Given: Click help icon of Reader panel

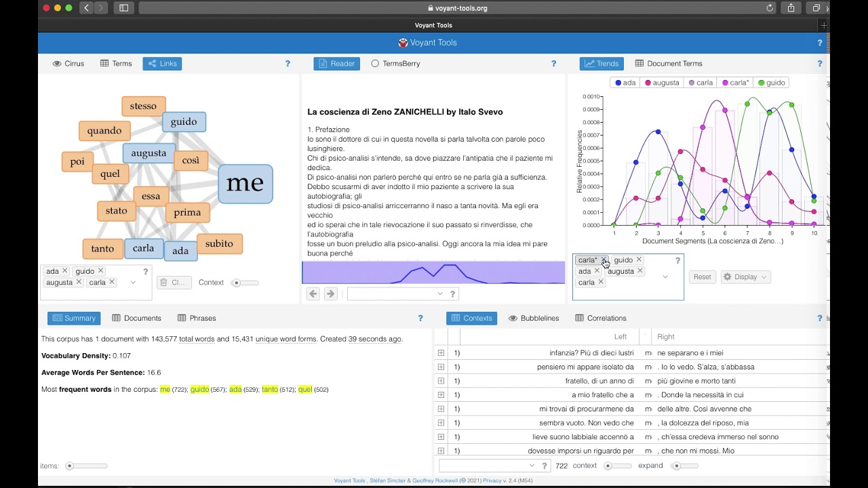Looking at the screenshot, I should click(553, 64).
